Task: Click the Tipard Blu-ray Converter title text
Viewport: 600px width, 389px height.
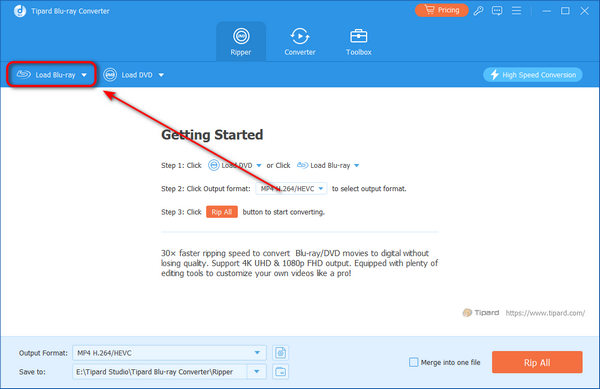Action: (70, 11)
